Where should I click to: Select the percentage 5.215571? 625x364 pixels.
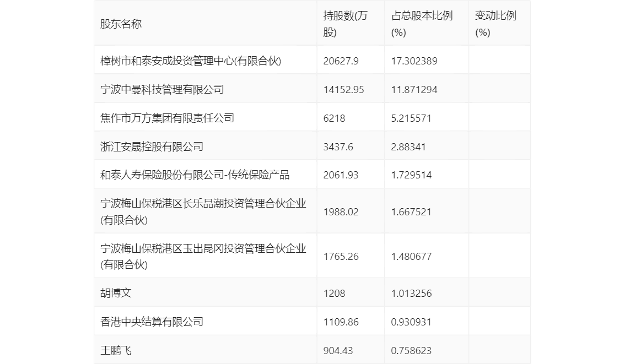[411, 118]
